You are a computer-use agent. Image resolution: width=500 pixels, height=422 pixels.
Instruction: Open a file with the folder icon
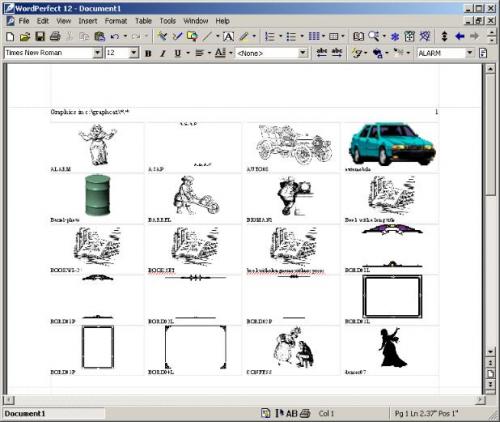[25, 36]
